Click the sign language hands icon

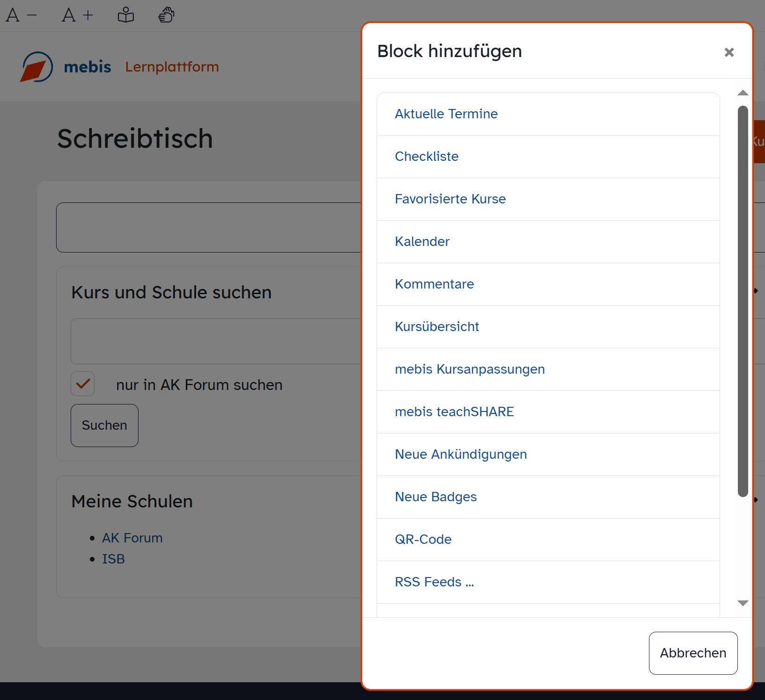pyautogui.click(x=166, y=15)
